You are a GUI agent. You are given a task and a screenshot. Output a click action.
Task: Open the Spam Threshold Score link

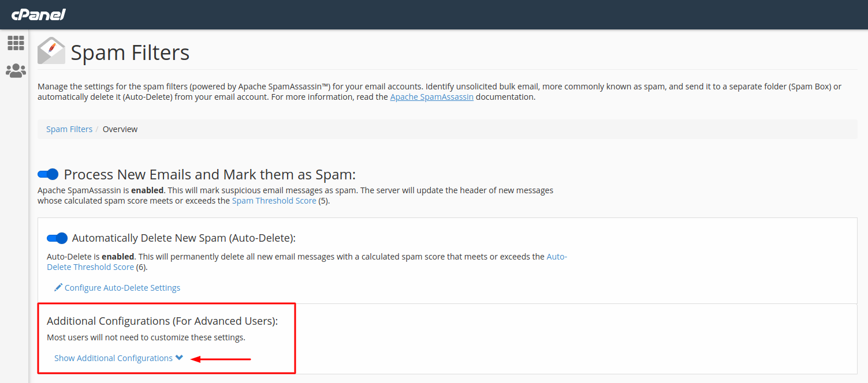pyautogui.click(x=274, y=201)
